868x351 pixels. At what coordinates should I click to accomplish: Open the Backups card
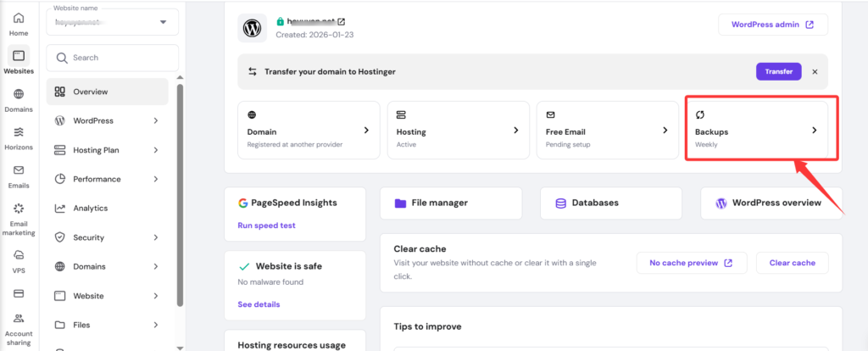[756, 131]
